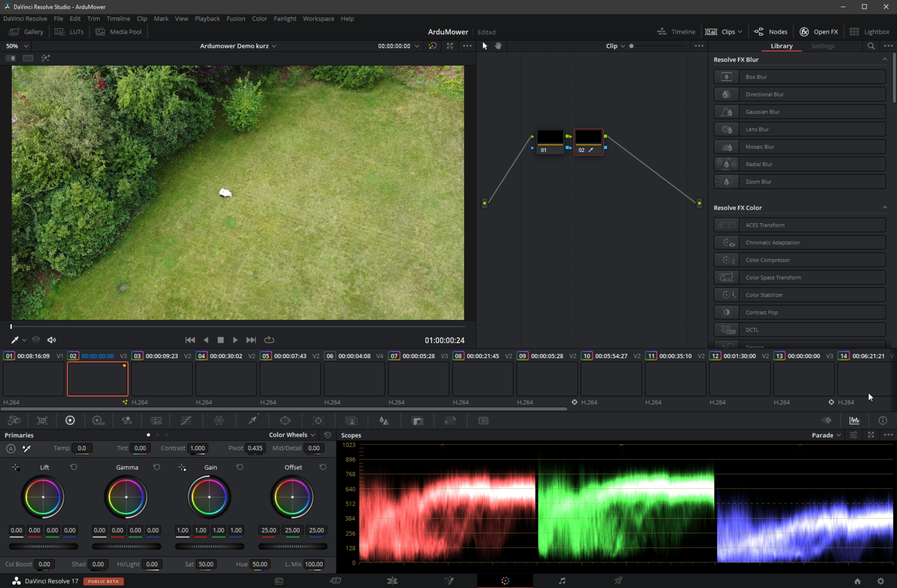Toggle the Open FX panel

[819, 32]
